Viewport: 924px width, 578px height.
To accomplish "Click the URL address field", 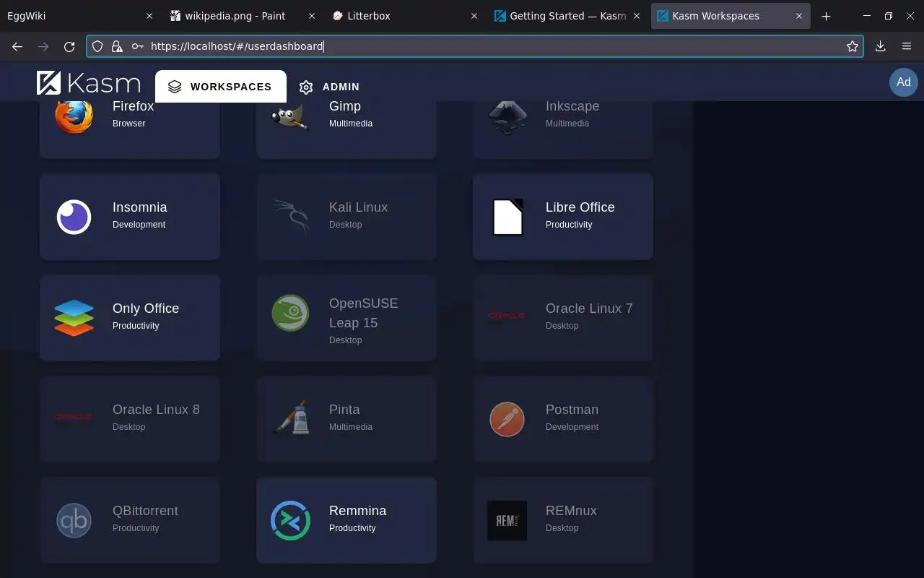I will 475,46.
